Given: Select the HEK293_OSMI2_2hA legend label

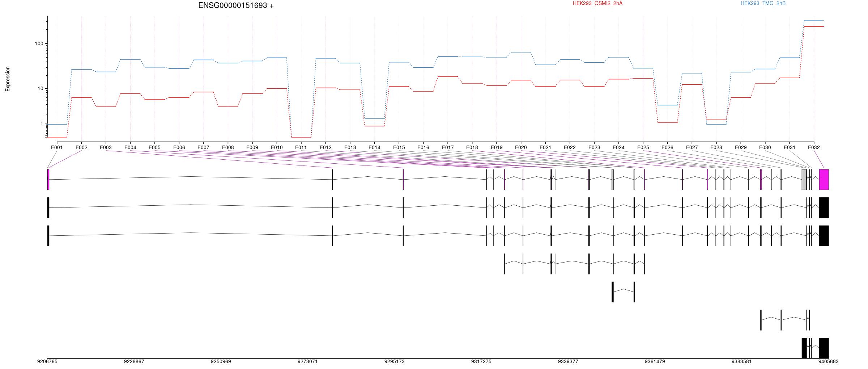Looking at the screenshot, I should coord(597,3).
